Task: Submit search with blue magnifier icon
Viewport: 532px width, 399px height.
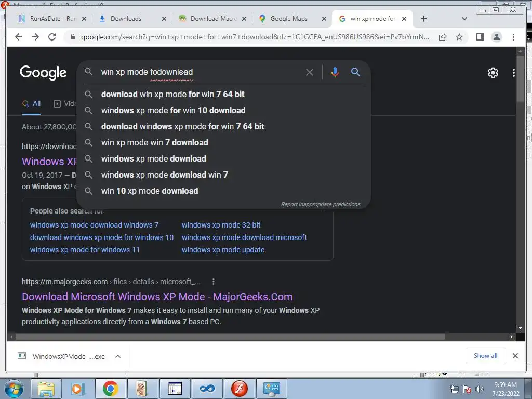Action: pyautogui.click(x=355, y=72)
